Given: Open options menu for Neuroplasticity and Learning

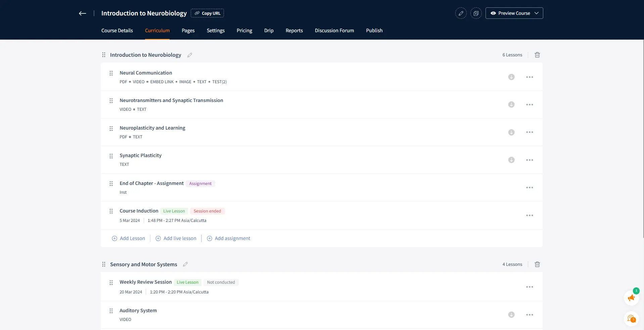Looking at the screenshot, I should click(x=529, y=132).
